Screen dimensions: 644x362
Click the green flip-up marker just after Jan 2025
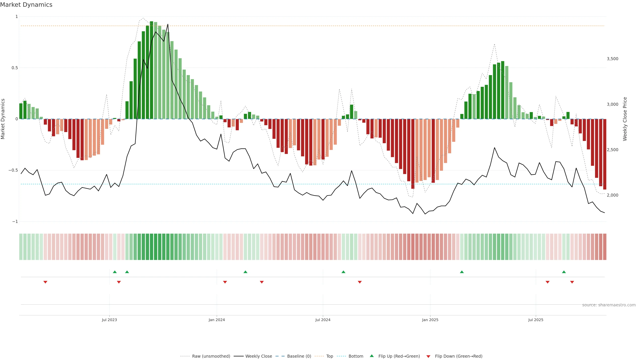pyautogui.click(x=462, y=272)
